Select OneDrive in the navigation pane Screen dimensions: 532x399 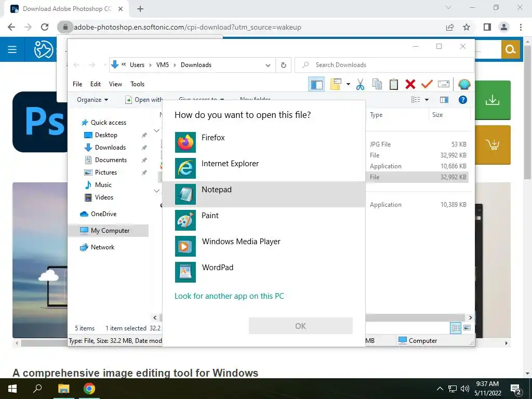click(103, 214)
